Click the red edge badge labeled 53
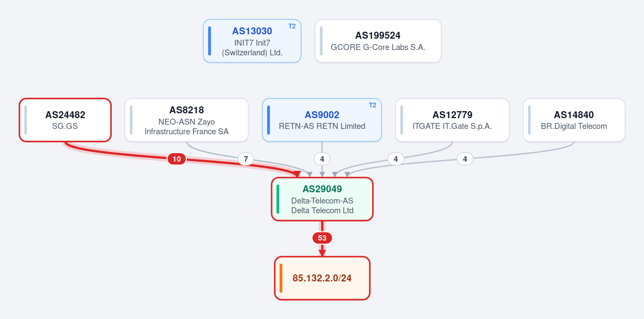This screenshot has height=319, width=644. click(322, 238)
